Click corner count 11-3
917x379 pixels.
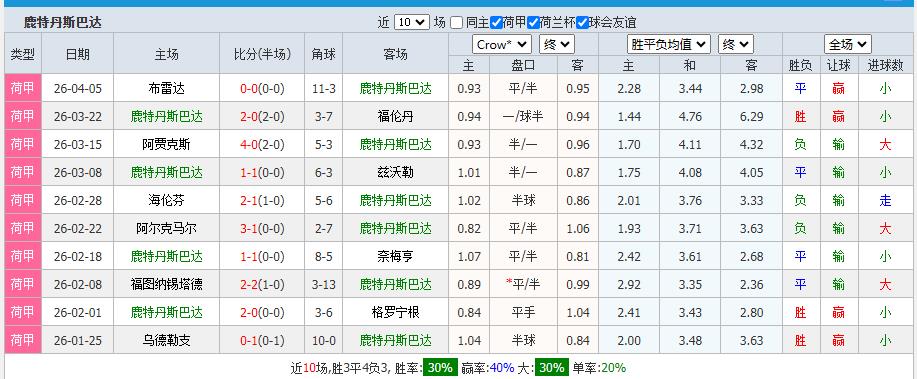tap(323, 89)
